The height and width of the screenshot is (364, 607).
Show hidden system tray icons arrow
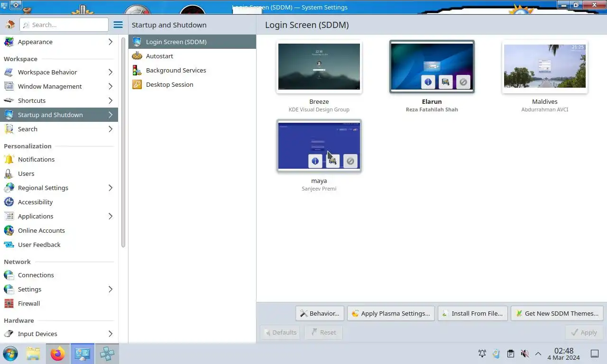(538, 354)
